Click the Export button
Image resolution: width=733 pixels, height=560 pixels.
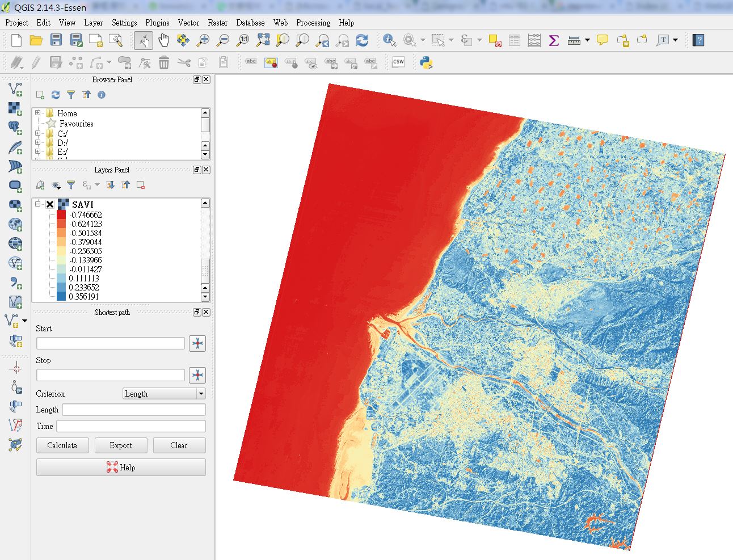[121, 445]
